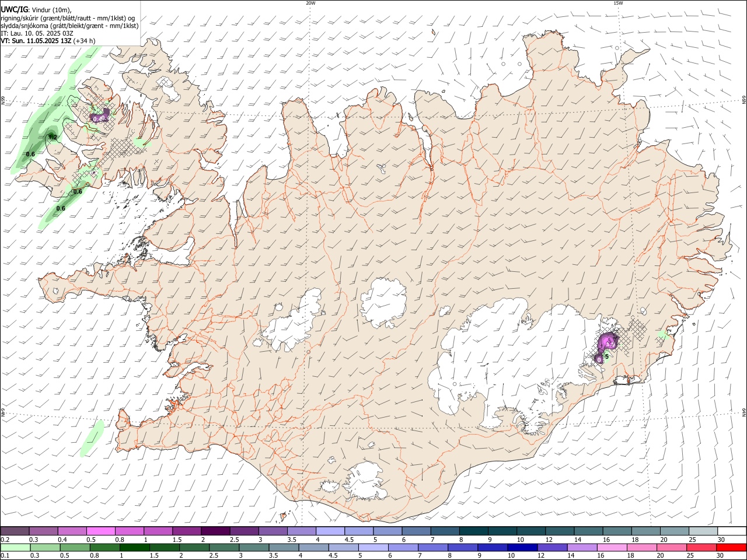Screen dimensions: 747x560
Task: Click the 'rigning/skúrir' legend description line
Action: pyautogui.click(x=68, y=18)
